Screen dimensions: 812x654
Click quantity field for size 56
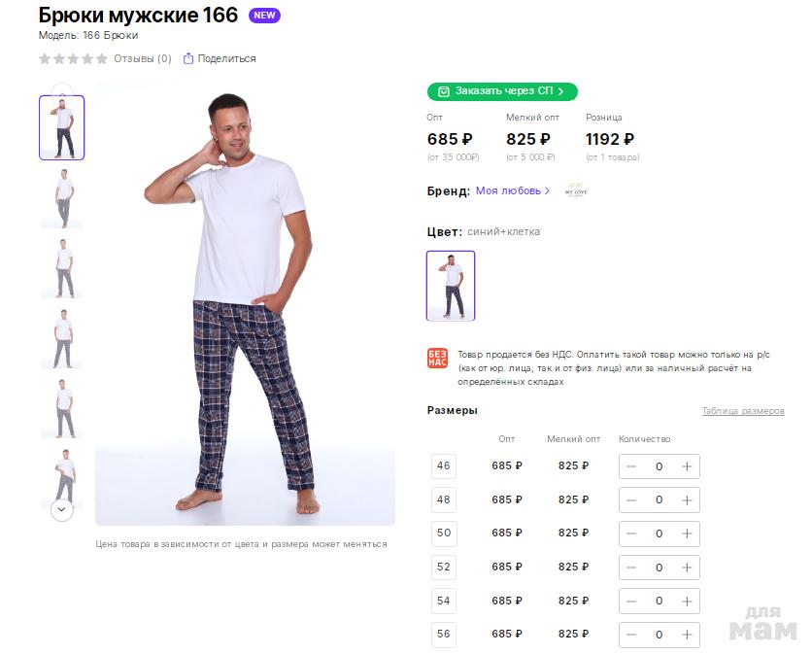tap(659, 635)
